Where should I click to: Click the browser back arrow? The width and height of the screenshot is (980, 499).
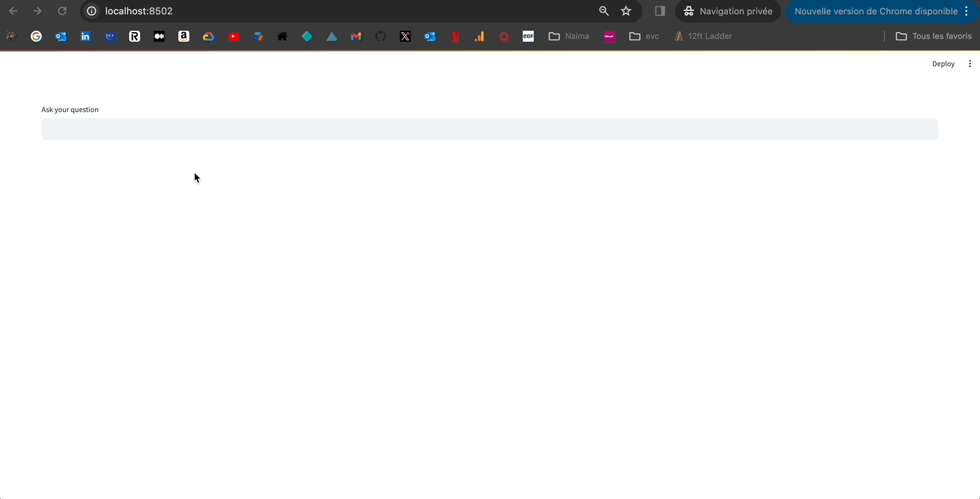pos(13,11)
